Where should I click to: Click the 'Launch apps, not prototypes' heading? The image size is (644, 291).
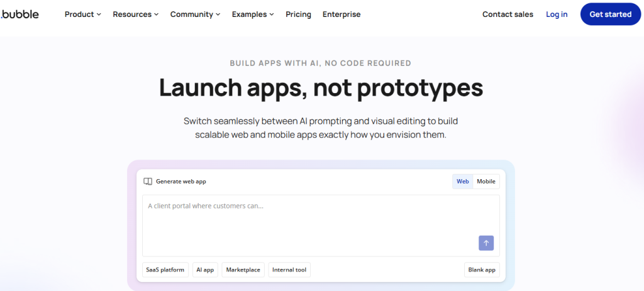tap(321, 87)
